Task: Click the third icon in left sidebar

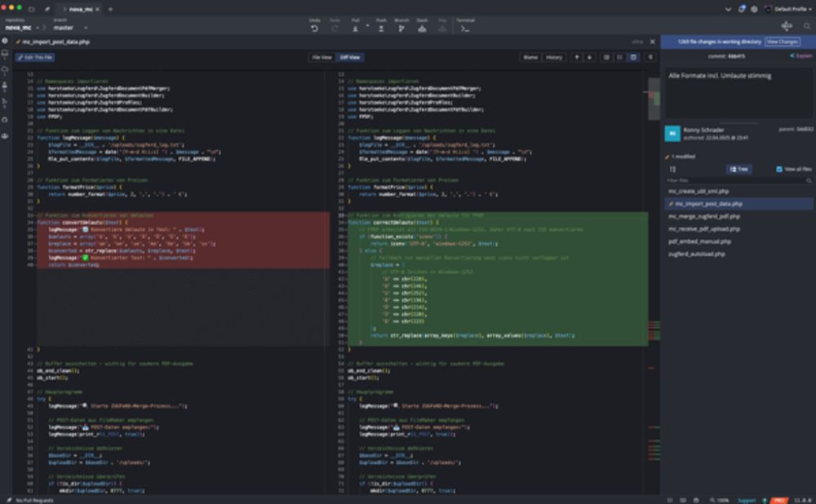Action: (5, 69)
